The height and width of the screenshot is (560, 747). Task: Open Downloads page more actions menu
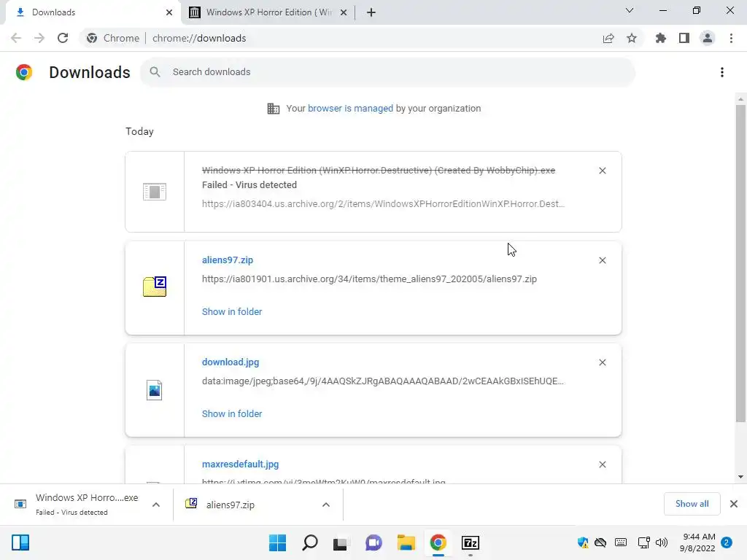tap(722, 72)
